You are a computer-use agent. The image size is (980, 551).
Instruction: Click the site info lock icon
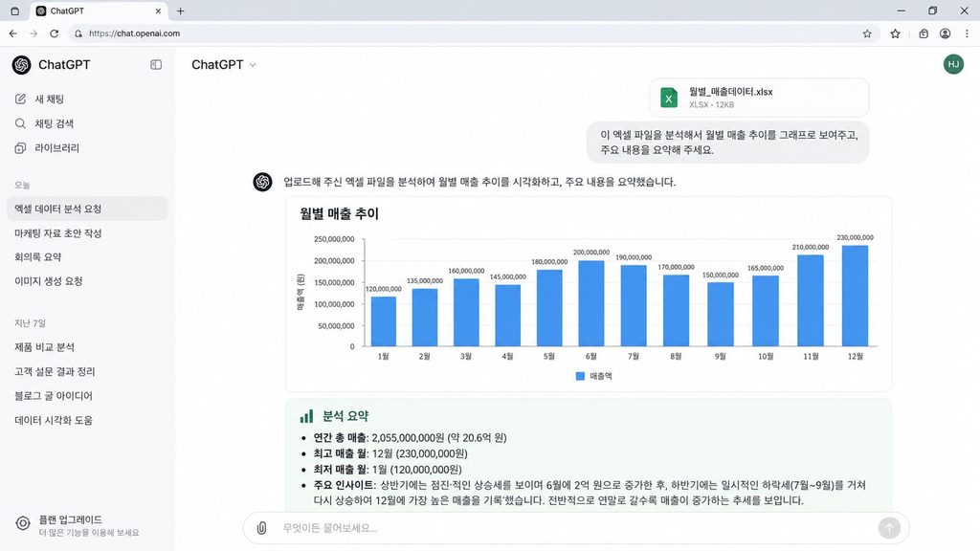(x=78, y=33)
